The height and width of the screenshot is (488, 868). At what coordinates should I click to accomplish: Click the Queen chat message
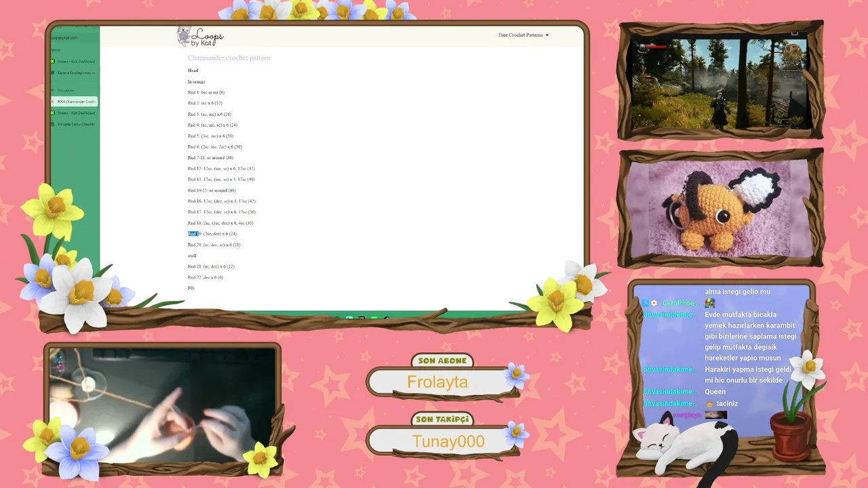click(715, 392)
